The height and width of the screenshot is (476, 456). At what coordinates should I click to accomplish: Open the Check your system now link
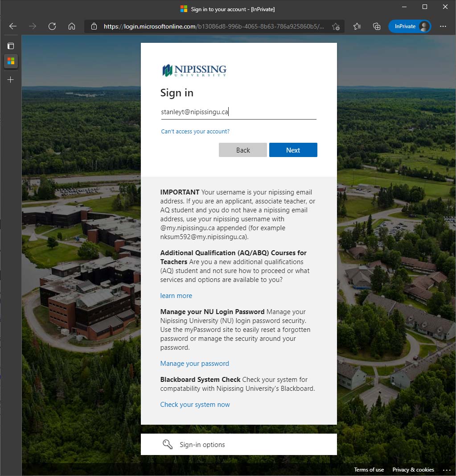click(x=195, y=404)
